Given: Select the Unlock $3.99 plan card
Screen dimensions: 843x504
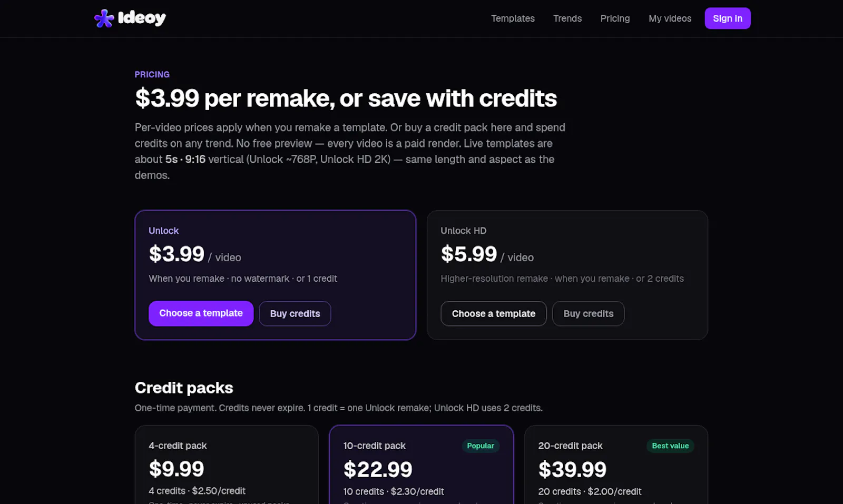Looking at the screenshot, I should [x=276, y=275].
